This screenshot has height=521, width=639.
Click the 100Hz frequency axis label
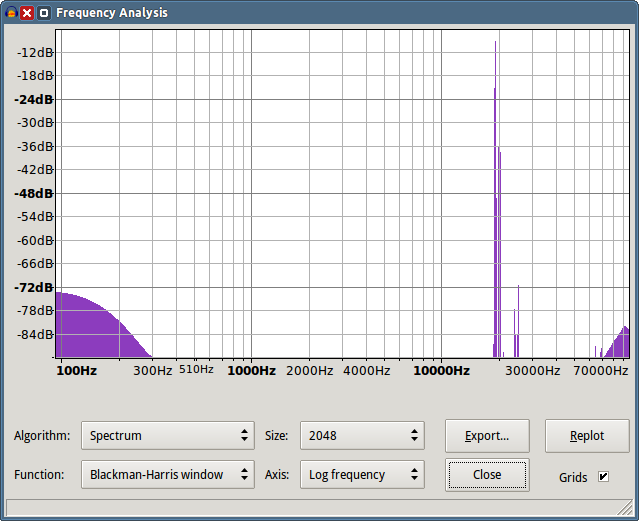[x=77, y=371]
